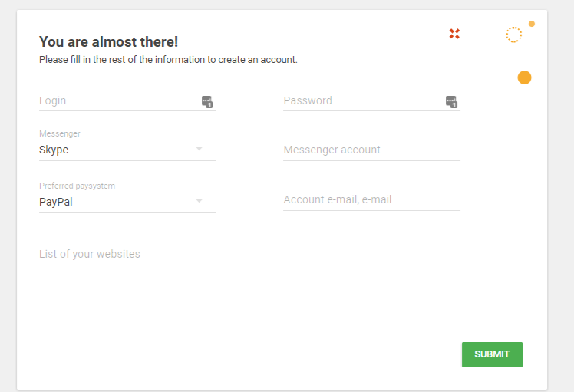Click the Messenger account field
574x392 pixels.
371,150
